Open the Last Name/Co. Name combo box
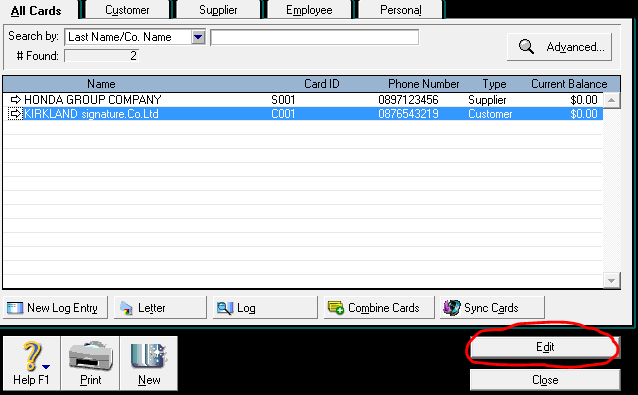The image size is (638, 395). click(x=135, y=37)
